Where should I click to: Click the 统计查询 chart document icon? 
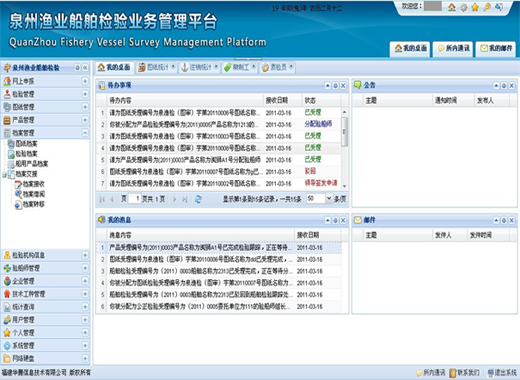click(7, 307)
